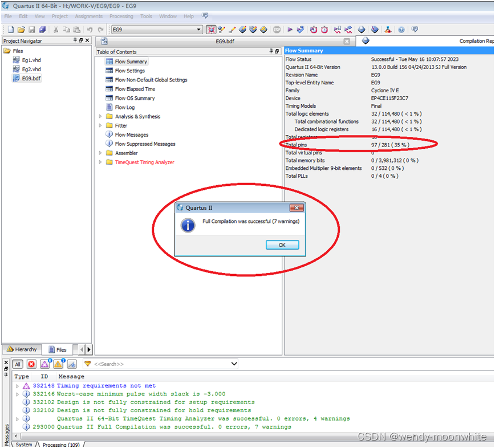Click the pencil icon in the main toolbar

232,30
